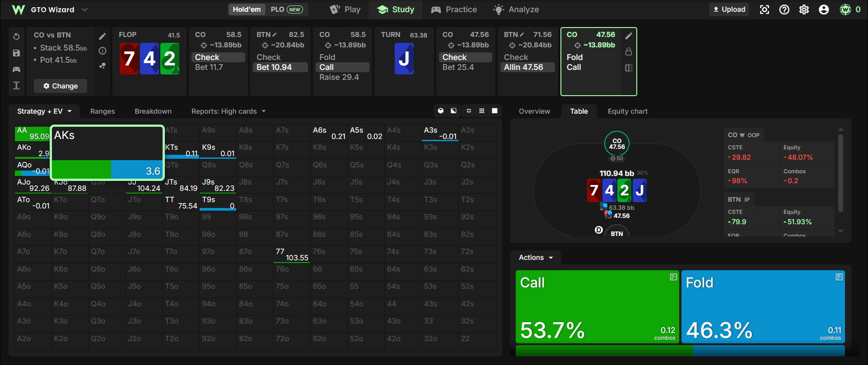Open the user account profile icon

tap(824, 9)
